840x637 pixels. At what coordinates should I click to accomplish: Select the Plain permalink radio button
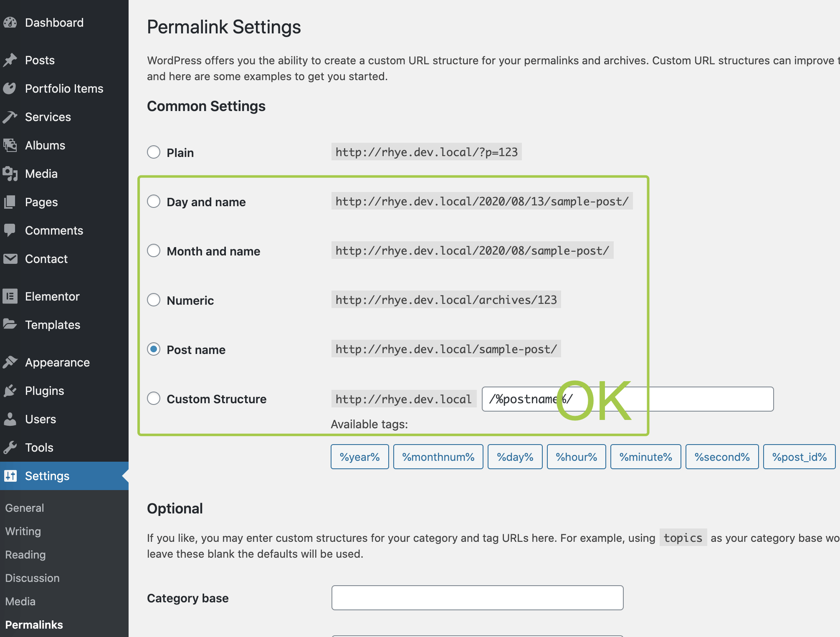(154, 152)
